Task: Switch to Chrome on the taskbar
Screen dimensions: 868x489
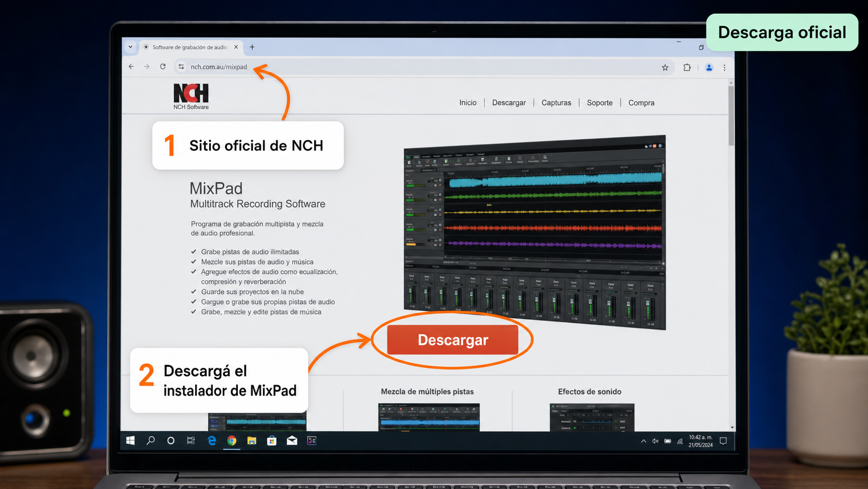Action: [x=232, y=441]
